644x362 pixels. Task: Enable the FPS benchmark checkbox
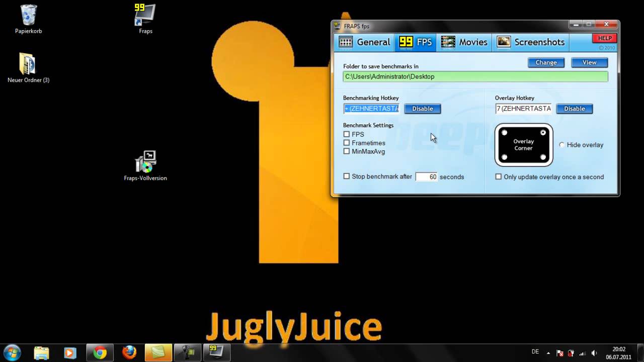(x=347, y=134)
